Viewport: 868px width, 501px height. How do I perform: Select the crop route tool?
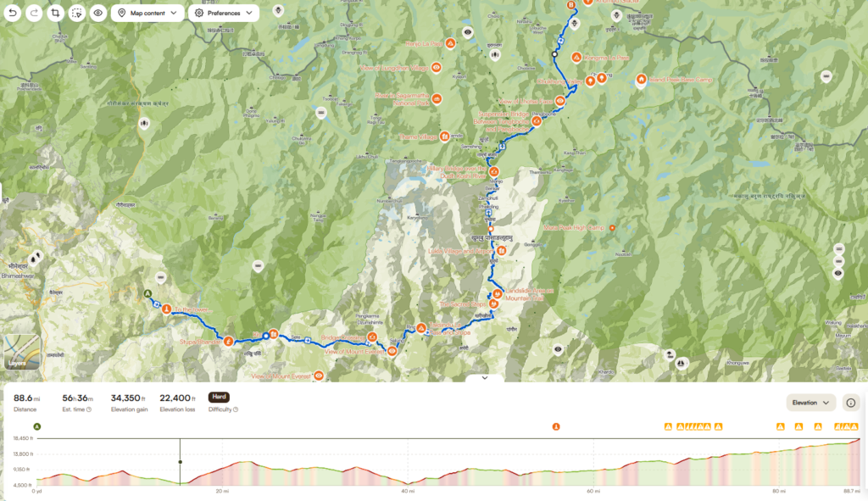(x=55, y=13)
